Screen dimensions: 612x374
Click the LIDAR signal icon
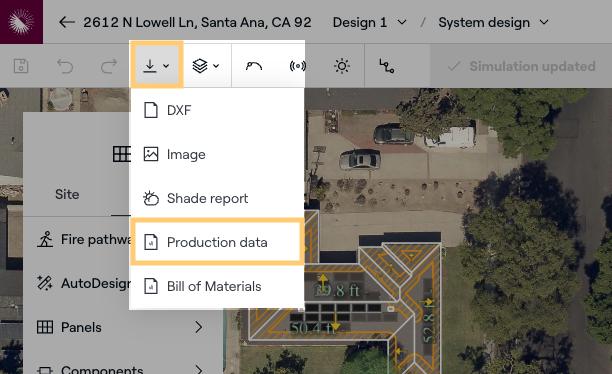click(297, 66)
